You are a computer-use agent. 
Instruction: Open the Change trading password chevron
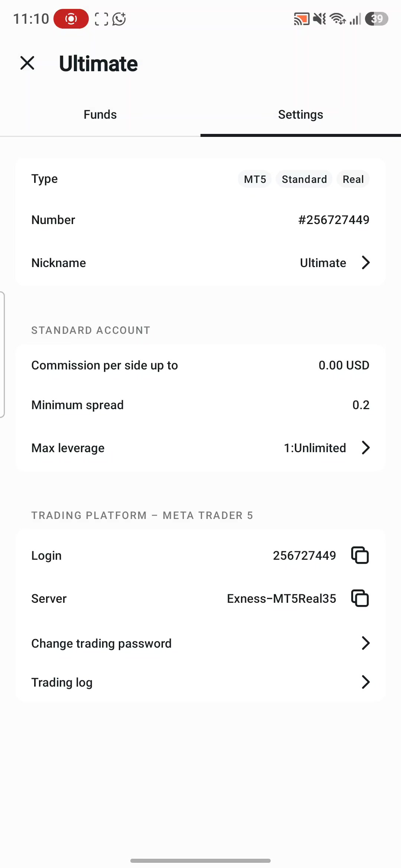[x=366, y=643]
